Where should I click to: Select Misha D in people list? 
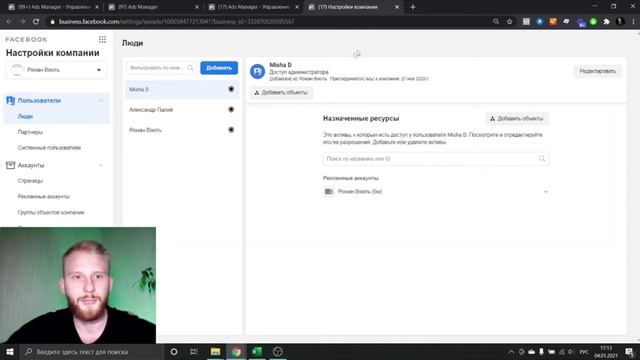[182, 89]
